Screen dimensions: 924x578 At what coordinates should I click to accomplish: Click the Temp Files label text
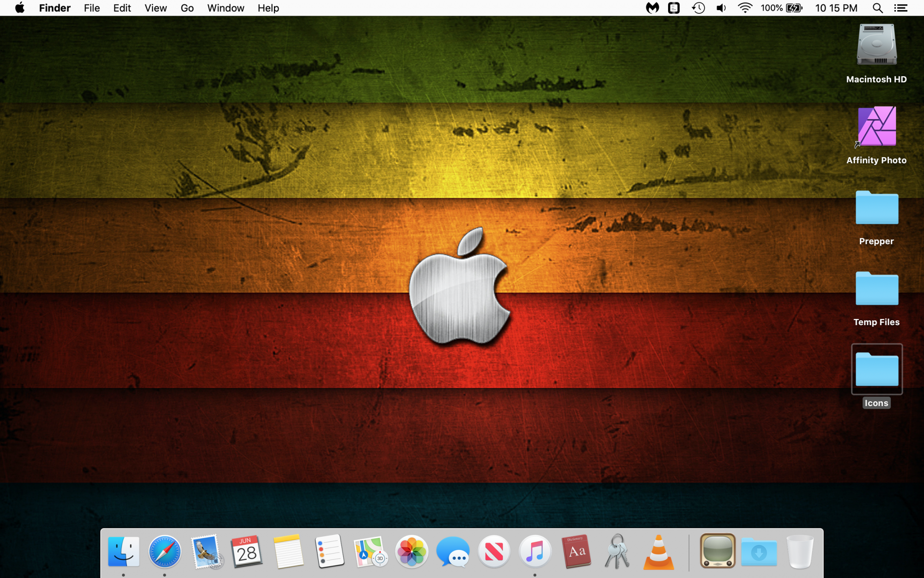coord(876,322)
